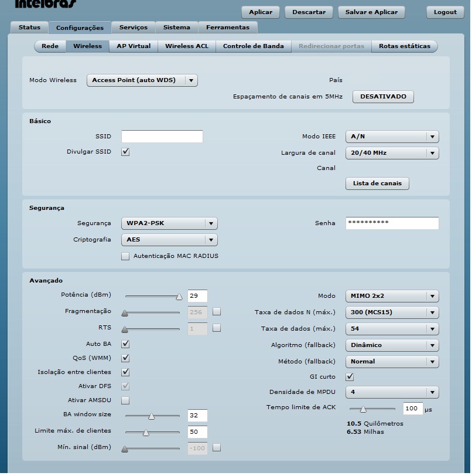Click Salvar e Aplicar
472x476 pixels.
pos(371,12)
